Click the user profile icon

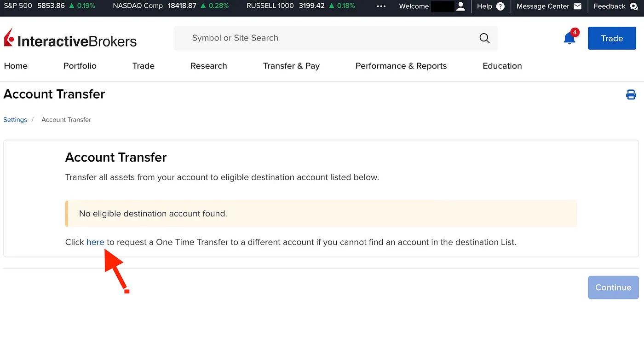click(460, 6)
